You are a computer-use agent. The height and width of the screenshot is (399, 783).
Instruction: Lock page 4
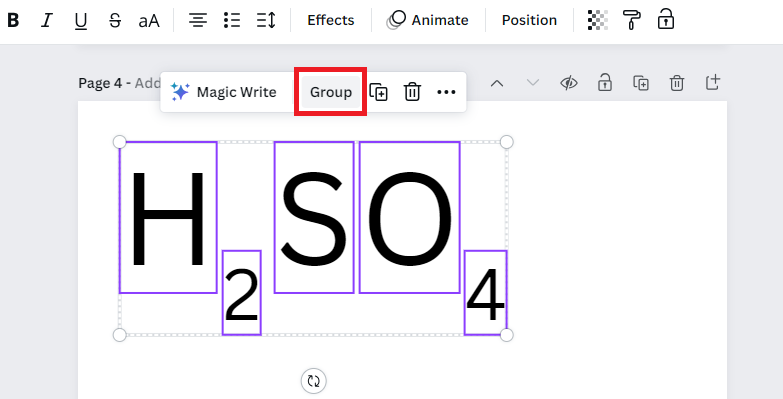coord(604,82)
